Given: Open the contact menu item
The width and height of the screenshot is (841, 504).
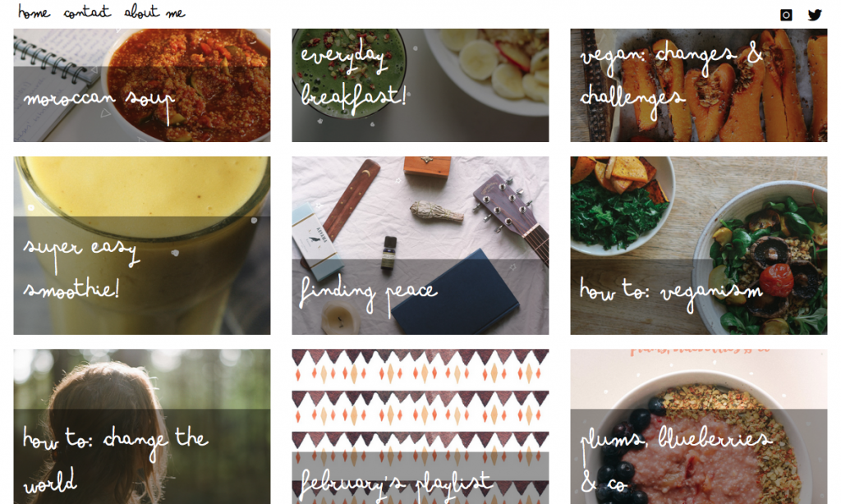Looking at the screenshot, I should 87,11.
